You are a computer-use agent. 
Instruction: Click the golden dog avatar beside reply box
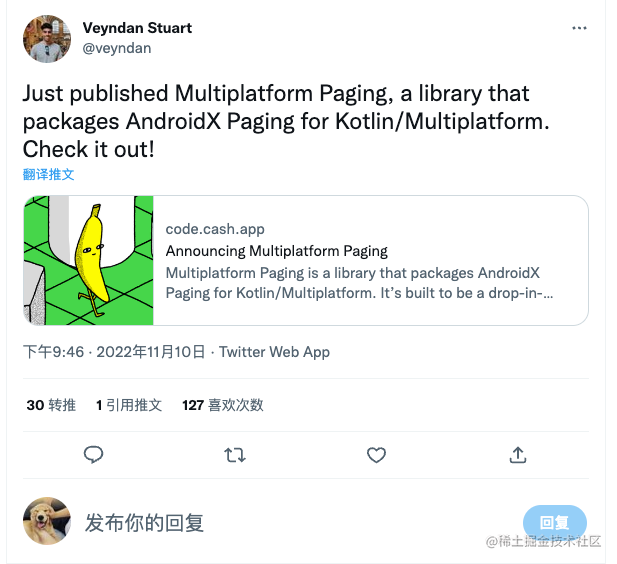point(47,521)
